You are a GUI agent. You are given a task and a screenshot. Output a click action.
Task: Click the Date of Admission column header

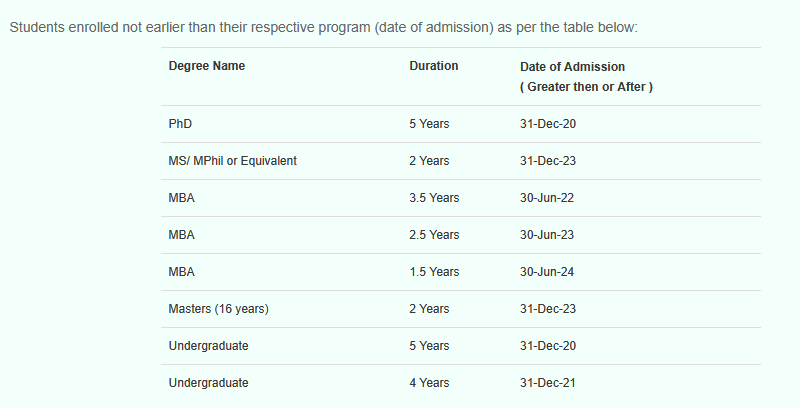point(572,67)
